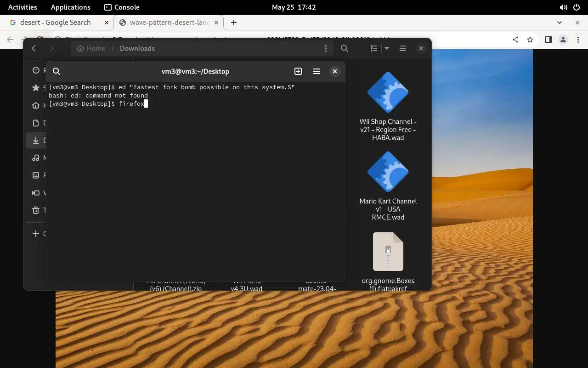Switch to desert - Google Search tab
This screenshot has height=368, width=588.
click(x=56, y=22)
